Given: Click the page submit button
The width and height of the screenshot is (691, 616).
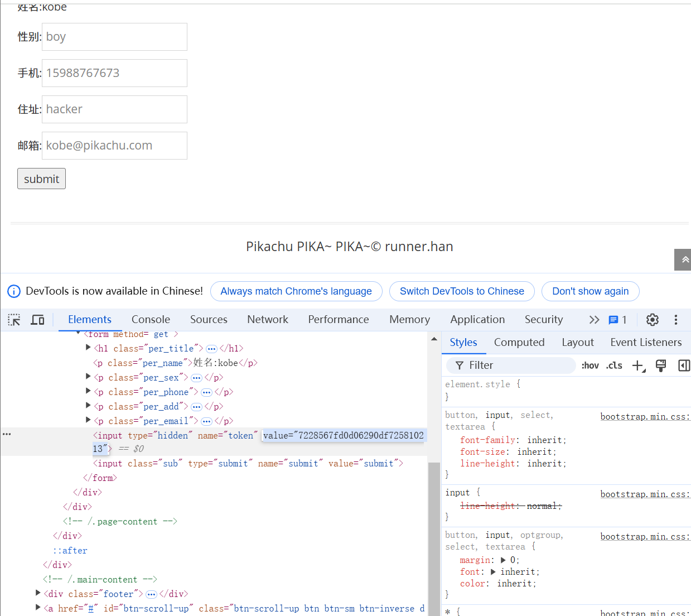Looking at the screenshot, I should coord(41,179).
